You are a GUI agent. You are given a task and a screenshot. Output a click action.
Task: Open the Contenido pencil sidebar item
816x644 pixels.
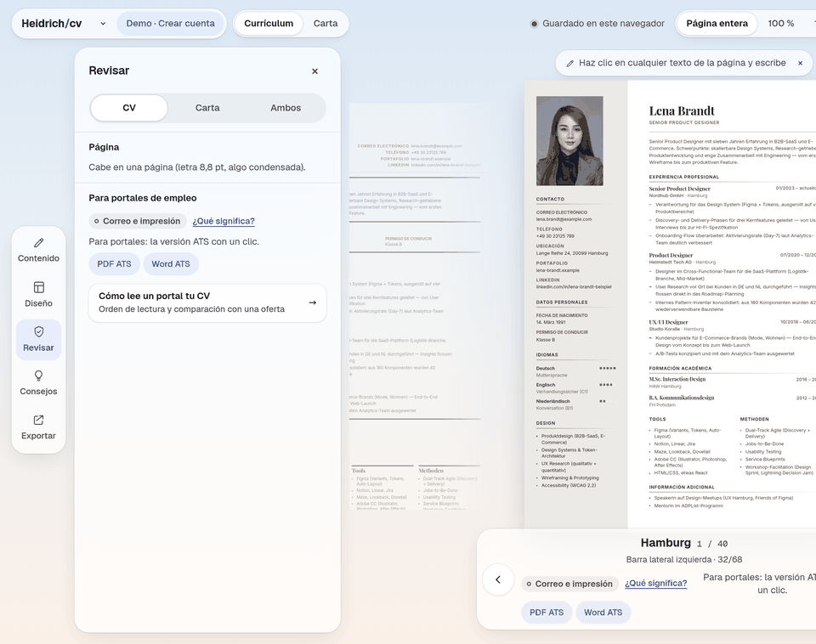coord(38,251)
